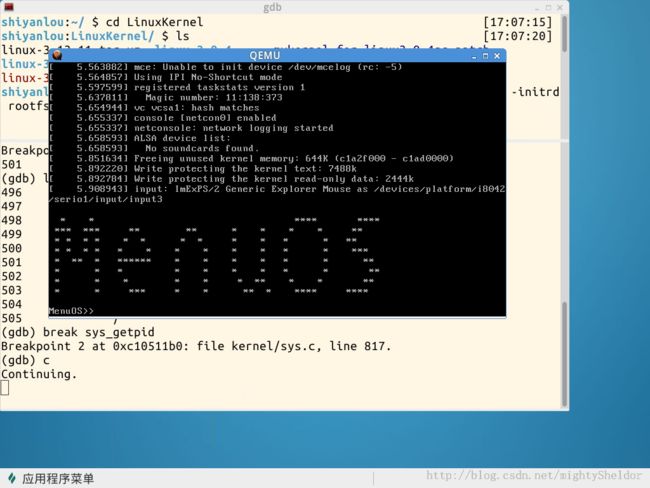Click the leaf icon beside 应用程序菜单
The image size is (650, 488).
click(x=12, y=478)
